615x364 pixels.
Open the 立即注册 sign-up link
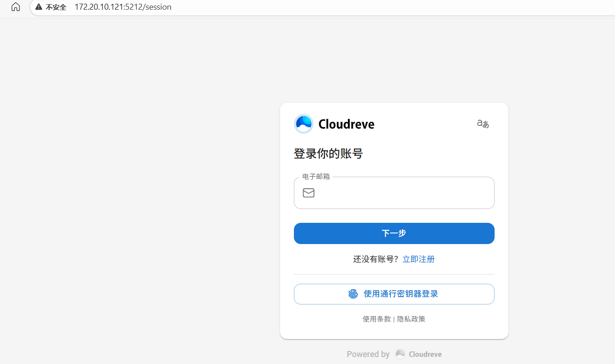pos(418,259)
